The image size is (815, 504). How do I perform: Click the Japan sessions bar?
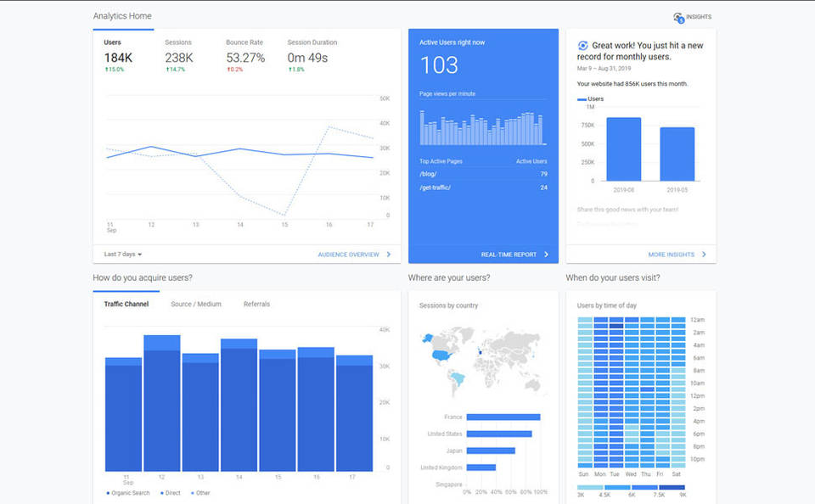coord(491,451)
